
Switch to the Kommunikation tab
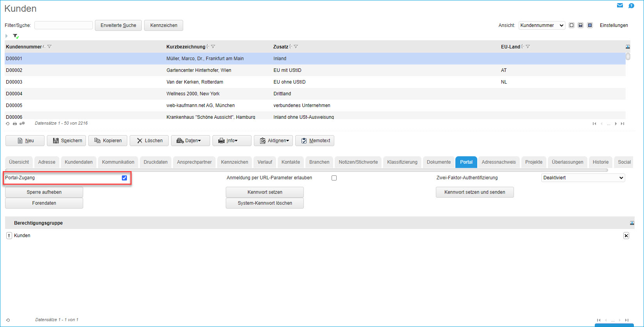[x=118, y=162]
